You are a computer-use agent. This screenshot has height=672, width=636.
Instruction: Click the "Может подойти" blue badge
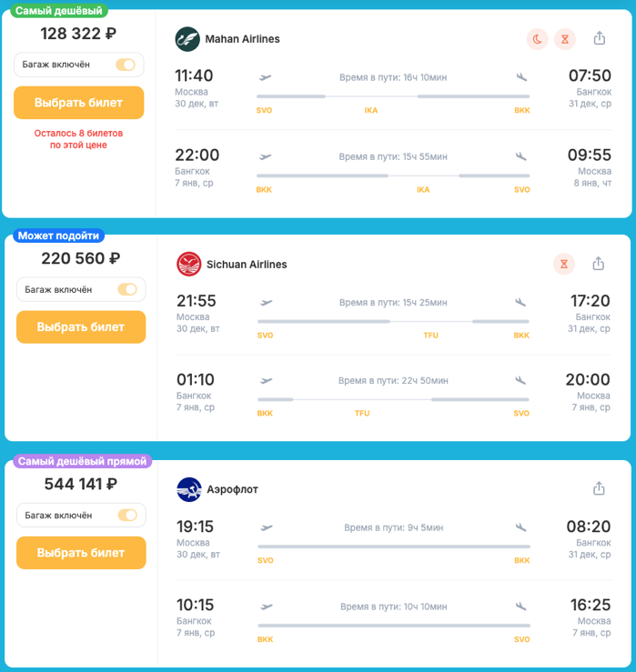(58, 236)
